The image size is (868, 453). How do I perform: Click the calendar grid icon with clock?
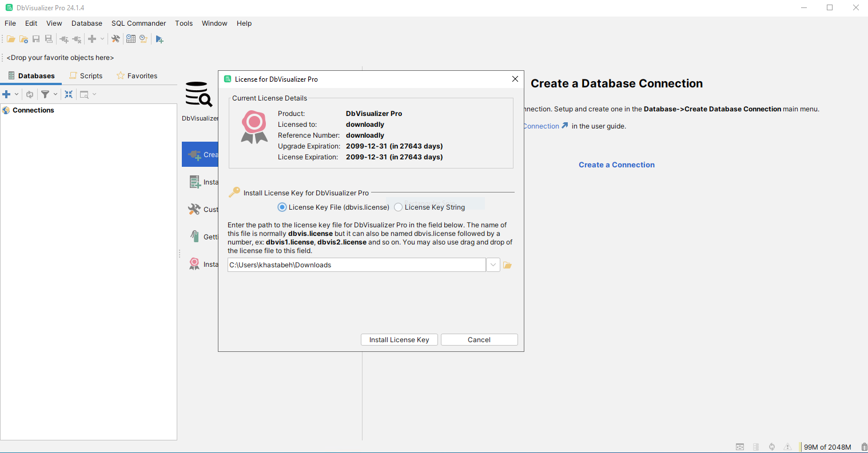coord(131,39)
